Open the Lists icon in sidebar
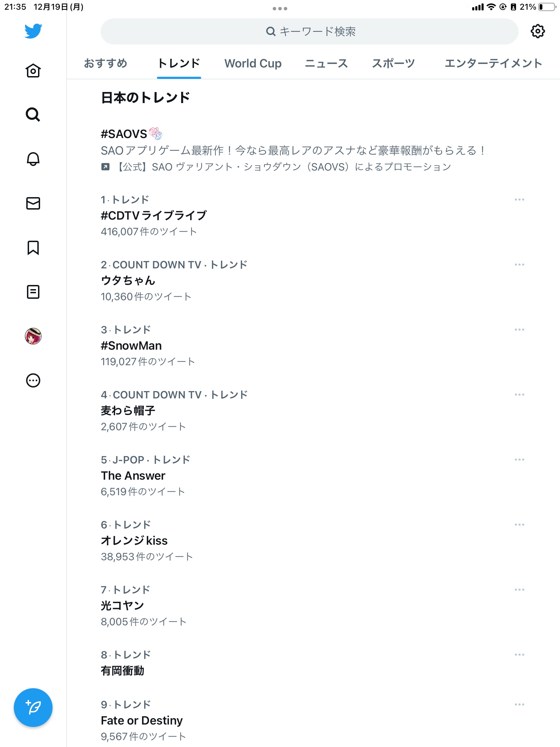 coord(33,292)
